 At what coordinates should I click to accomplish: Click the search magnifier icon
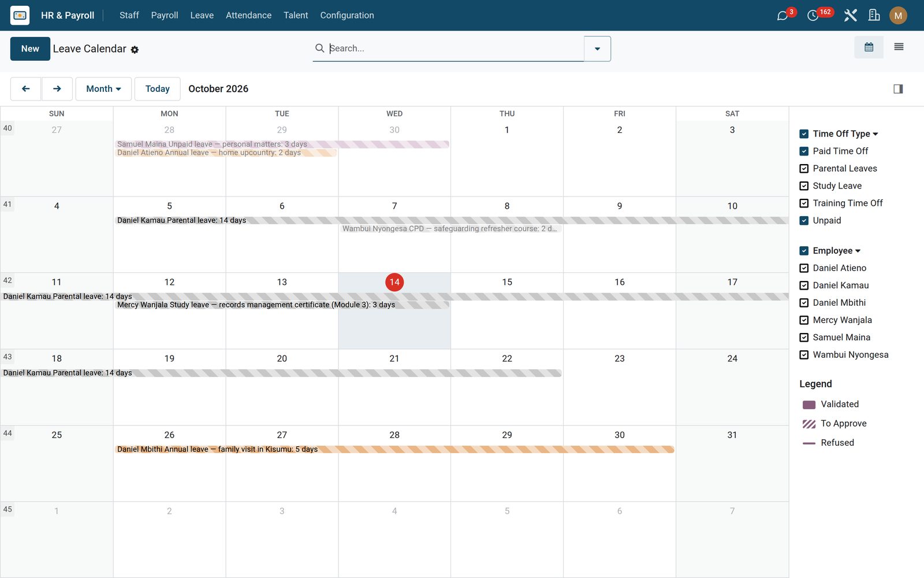click(x=319, y=48)
